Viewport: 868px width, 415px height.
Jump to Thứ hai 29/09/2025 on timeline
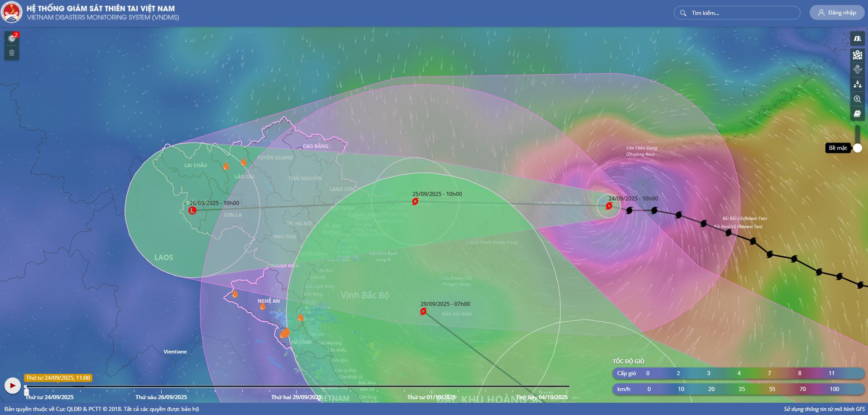[296, 397]
